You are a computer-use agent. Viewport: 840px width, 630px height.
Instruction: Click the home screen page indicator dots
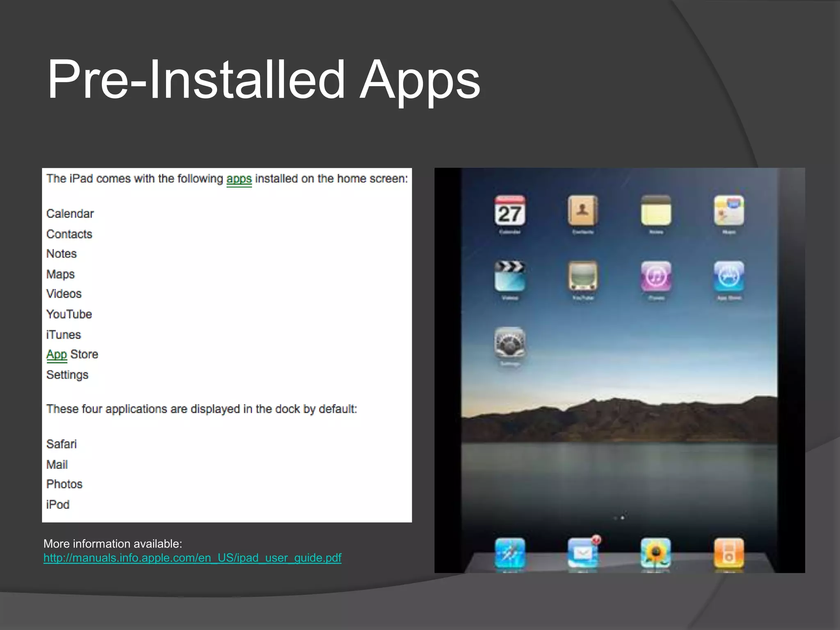pos(619,518)
